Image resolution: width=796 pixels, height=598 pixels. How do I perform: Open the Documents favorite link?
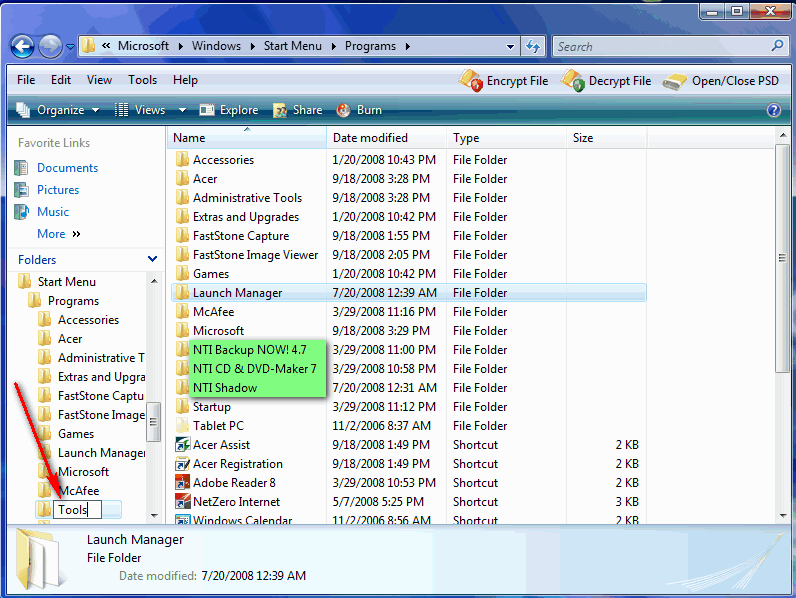(x=68, y=168)
